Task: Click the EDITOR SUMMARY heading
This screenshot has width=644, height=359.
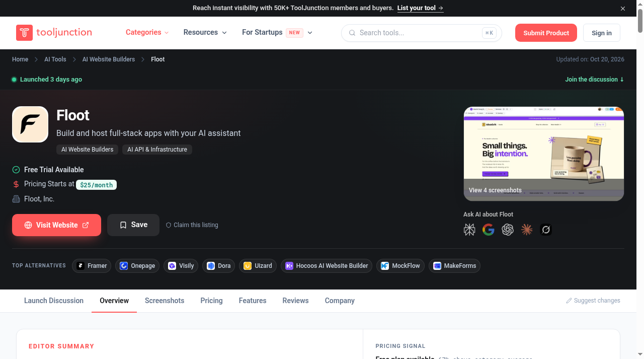Action: point(61,346)
